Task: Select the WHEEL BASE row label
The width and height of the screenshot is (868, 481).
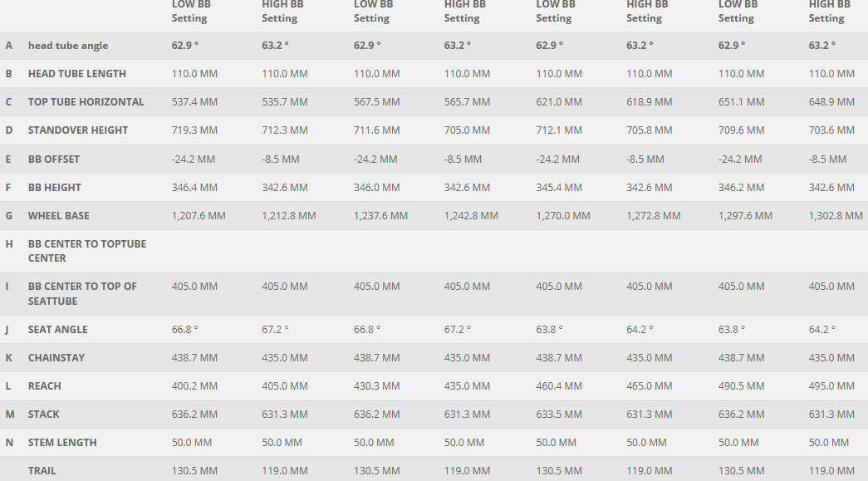Action: (58, 216)
